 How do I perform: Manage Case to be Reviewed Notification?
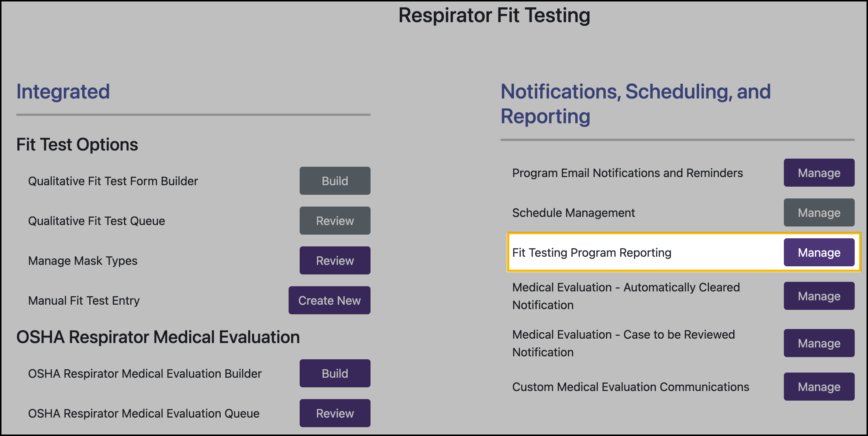[819, 343]
